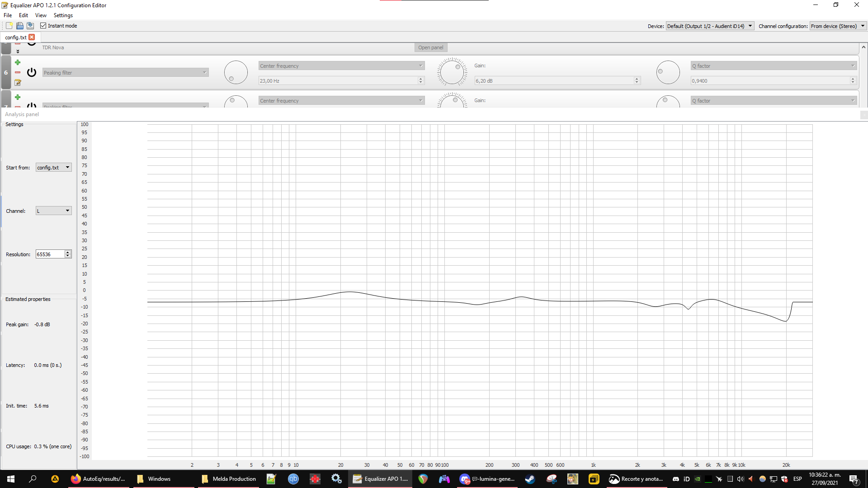Image resolution: width=868 pixels, height=488 pixels.
Task: Click the Save file toolbar icon
Action: point(30,26)
